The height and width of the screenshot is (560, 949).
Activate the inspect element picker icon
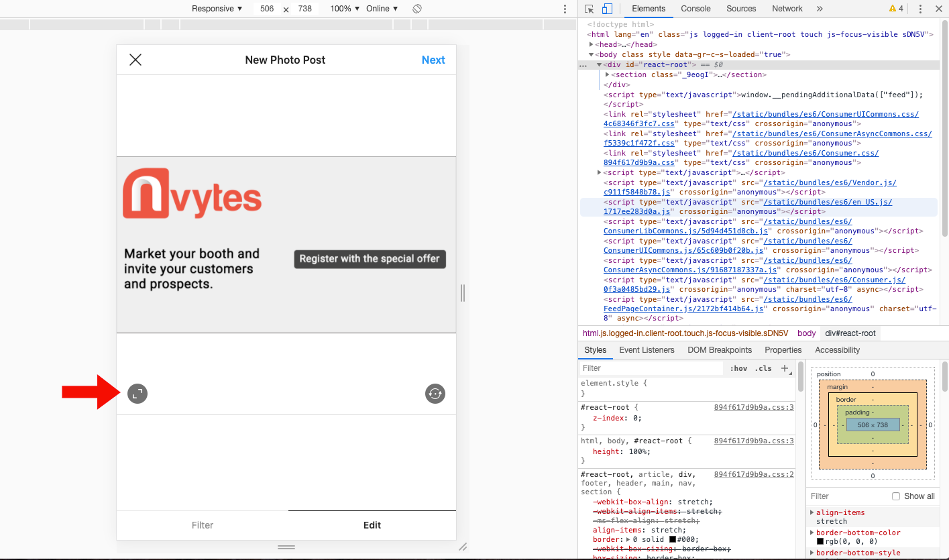click(x=589, y=9)
